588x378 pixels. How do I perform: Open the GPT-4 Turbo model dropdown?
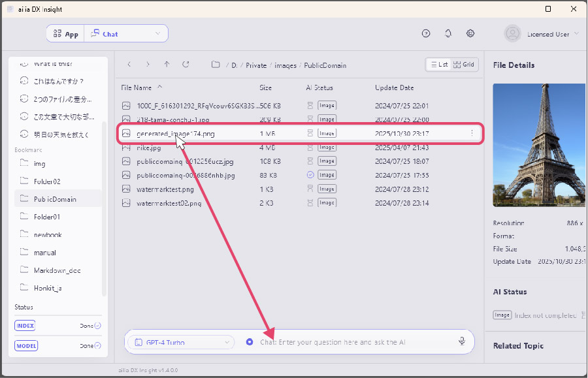pyautogui.click(x=181, y=342)
